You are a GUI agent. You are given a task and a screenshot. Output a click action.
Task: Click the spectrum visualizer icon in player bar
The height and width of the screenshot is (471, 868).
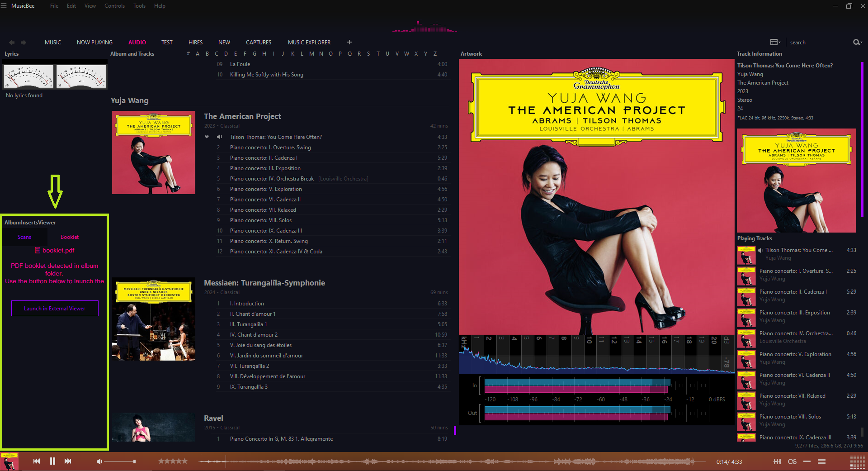coord(858,461)
